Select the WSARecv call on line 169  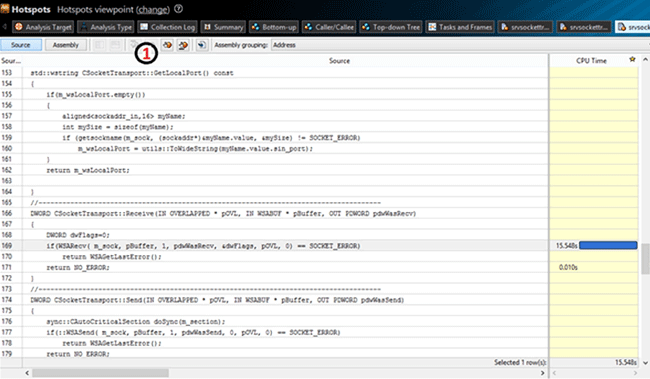(203, 246)
